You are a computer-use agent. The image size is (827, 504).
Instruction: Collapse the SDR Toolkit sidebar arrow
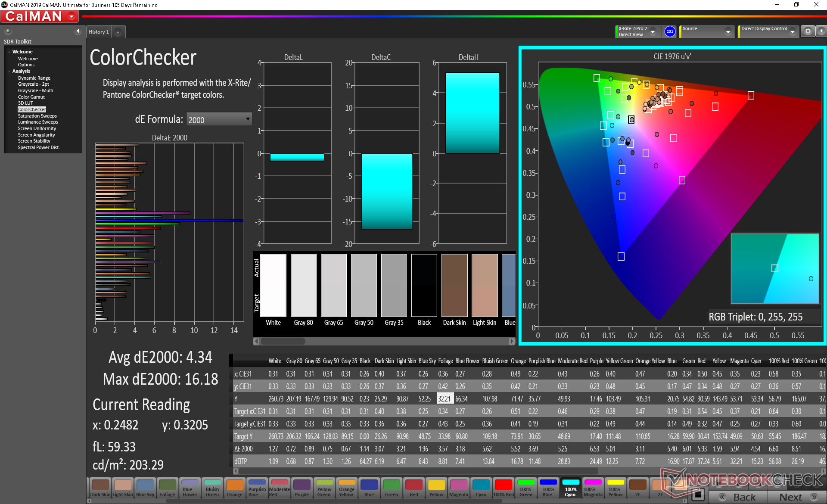(78, 31)
